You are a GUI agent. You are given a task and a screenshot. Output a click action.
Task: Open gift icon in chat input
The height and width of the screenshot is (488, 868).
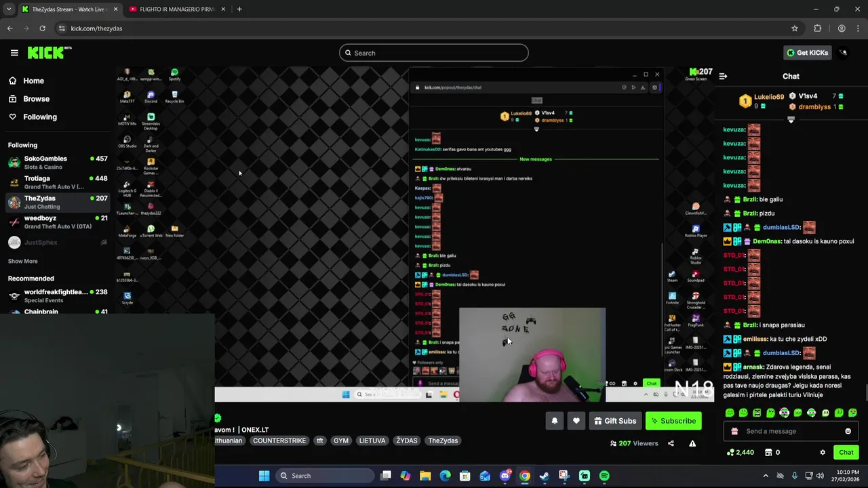pos(734,431)
